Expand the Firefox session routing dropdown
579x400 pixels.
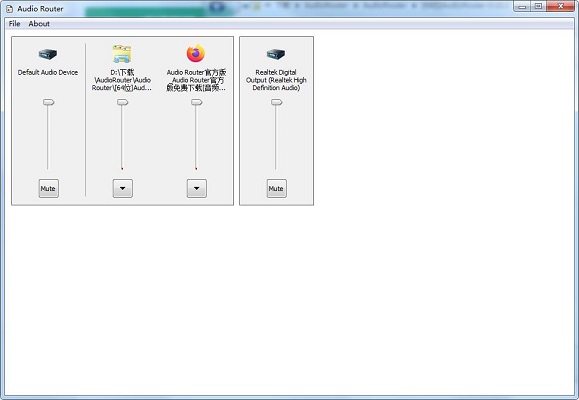pos(196,188)
